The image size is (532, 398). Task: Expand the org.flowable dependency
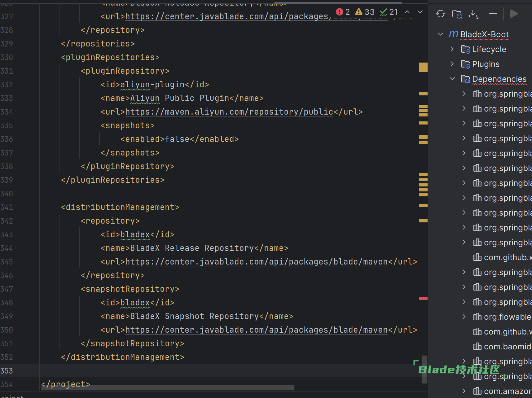464,317
